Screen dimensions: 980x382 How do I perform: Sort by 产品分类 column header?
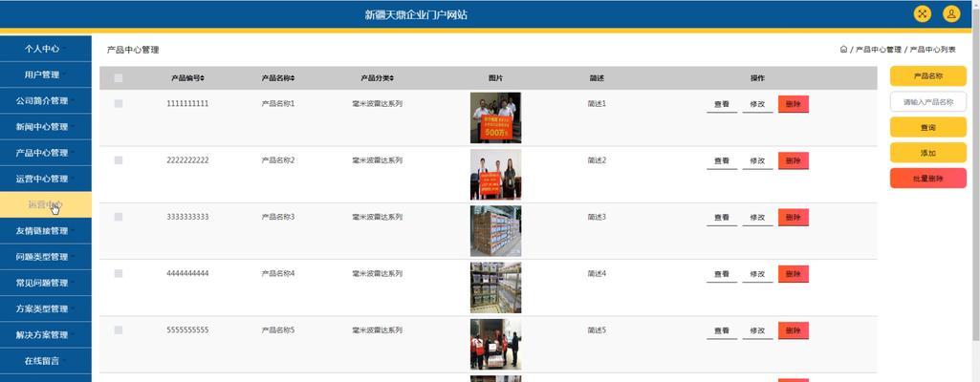click(x=377, y=78)
